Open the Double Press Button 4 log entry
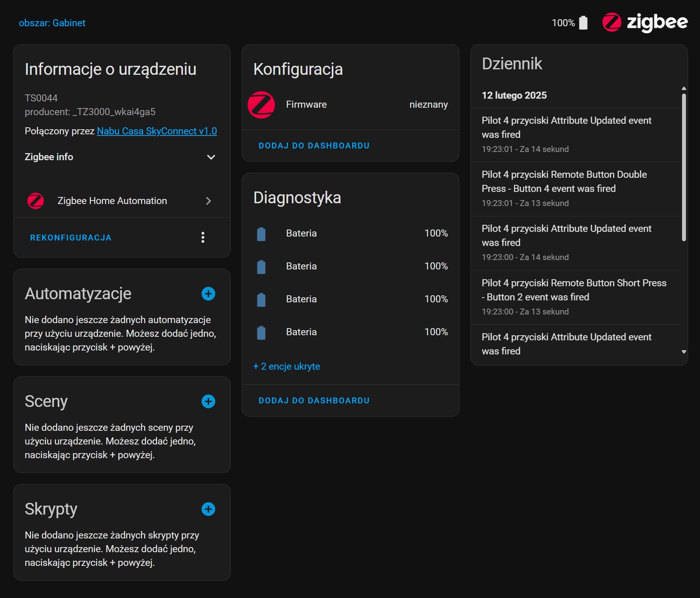The width and height of the screenshot is (700, 598). (564, 182)
